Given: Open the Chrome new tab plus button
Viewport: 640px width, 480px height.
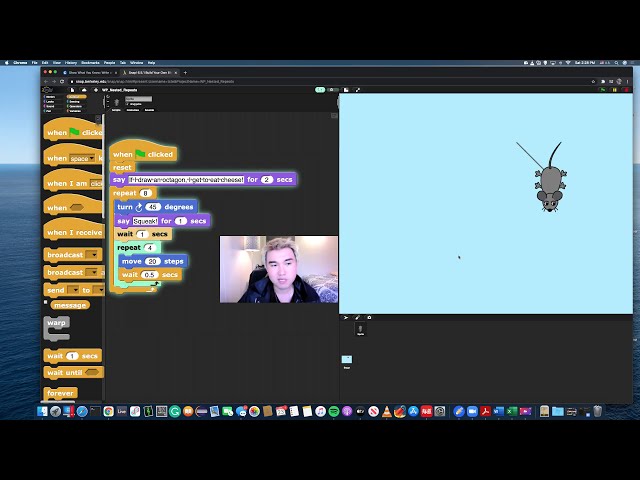Looking at the screenshot, I should click(x=185, y=73).
